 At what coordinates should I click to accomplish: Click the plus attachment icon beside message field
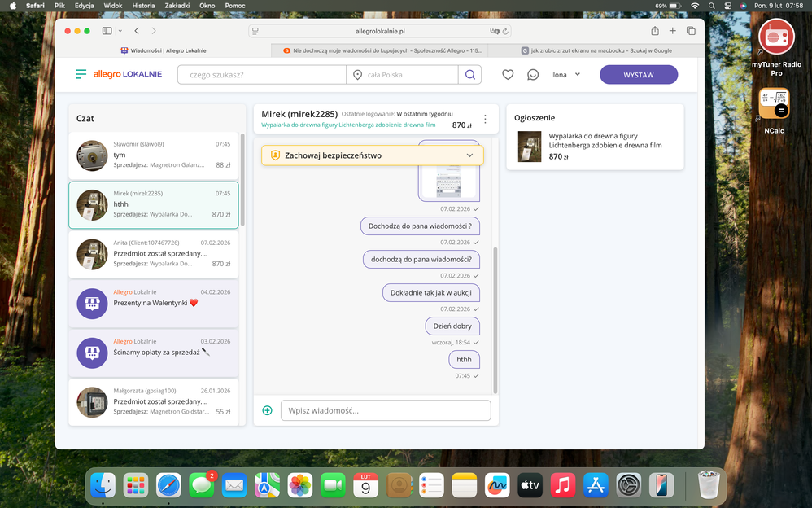pyautogui.click(x=267, y=410)
